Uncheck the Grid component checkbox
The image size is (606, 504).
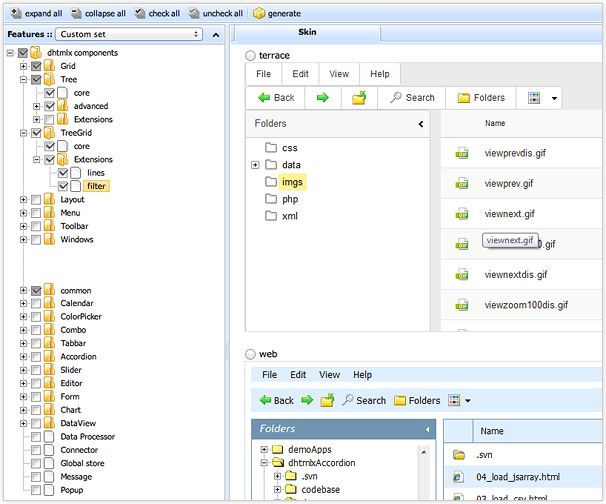coord(36,66)
